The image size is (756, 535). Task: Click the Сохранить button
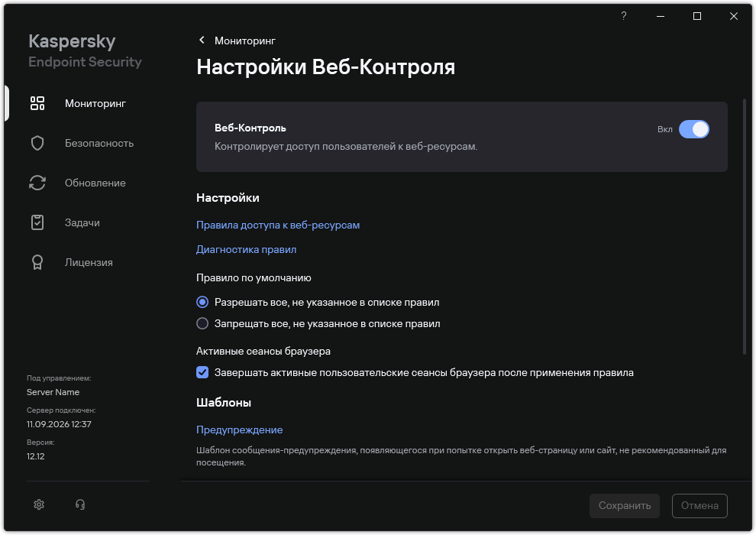coord(625,505)
